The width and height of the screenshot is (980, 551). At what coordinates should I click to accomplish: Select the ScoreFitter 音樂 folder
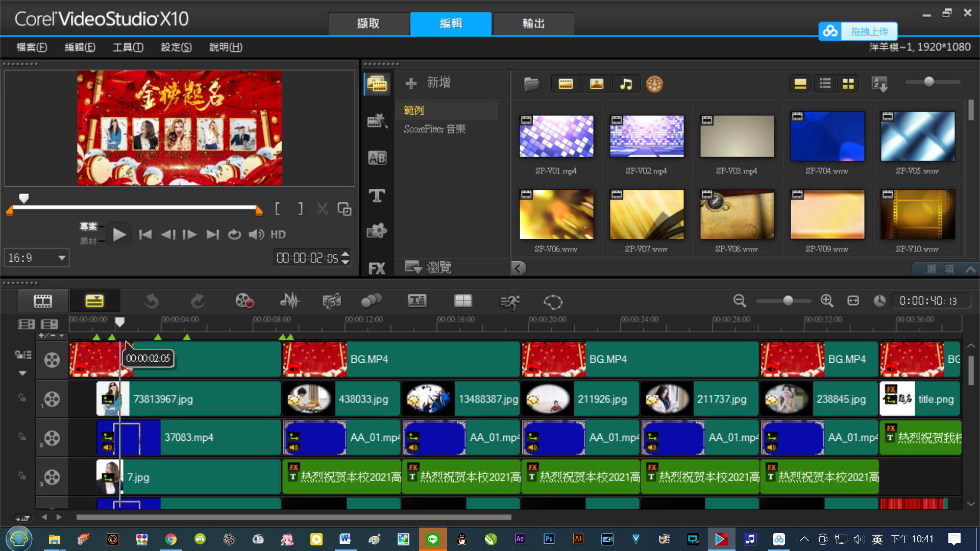(435, 129)
